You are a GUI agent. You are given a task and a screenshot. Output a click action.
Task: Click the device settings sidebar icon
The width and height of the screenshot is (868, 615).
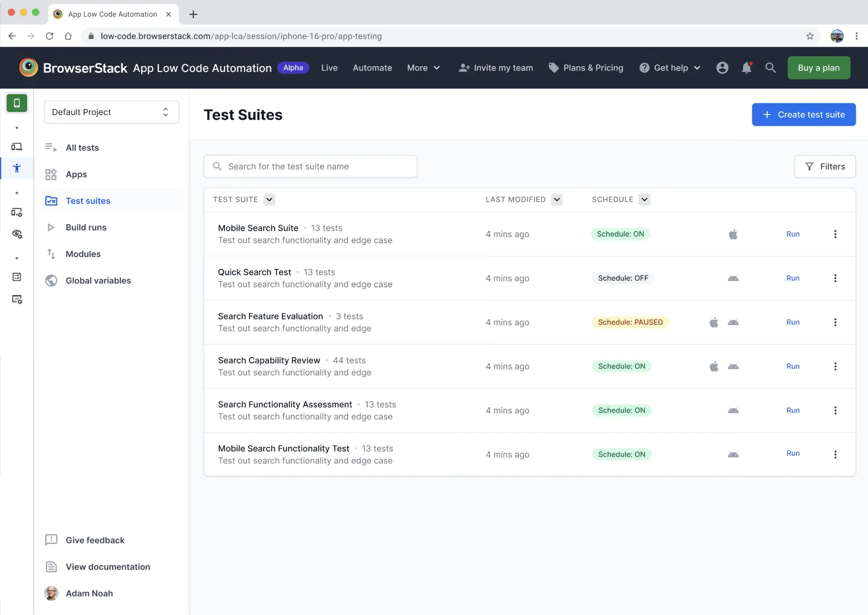click(17, 212)
